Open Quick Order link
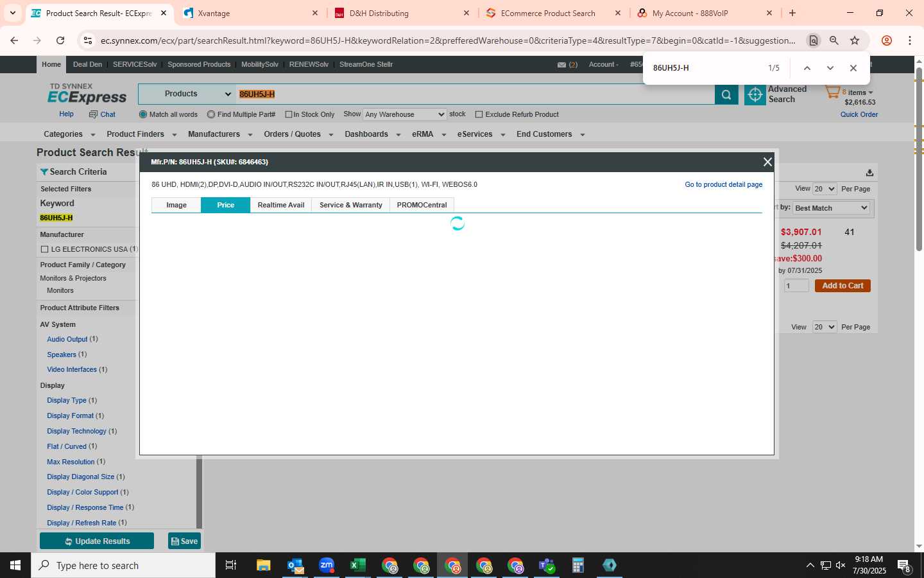 (x=859, y=114)
